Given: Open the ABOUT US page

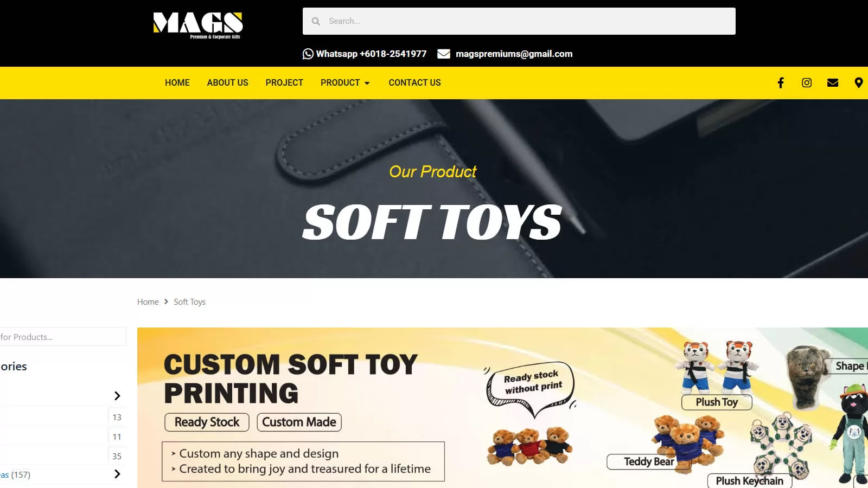Looking at the screenshot, I should pyautogui.click(x=227, y=83).
